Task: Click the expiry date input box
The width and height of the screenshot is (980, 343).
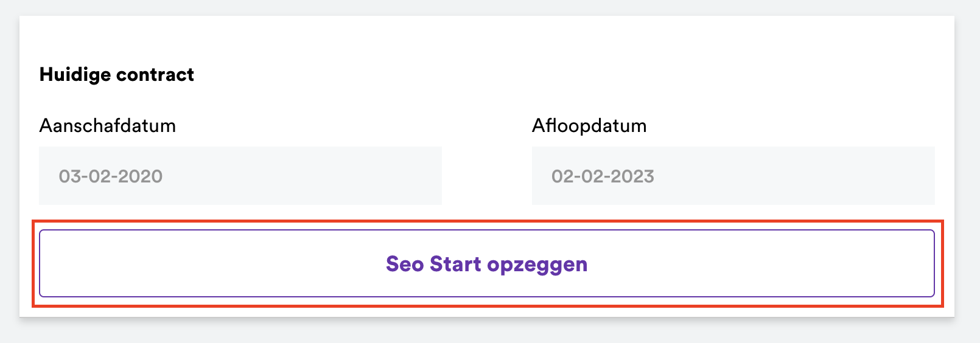Action: (733, 176)
